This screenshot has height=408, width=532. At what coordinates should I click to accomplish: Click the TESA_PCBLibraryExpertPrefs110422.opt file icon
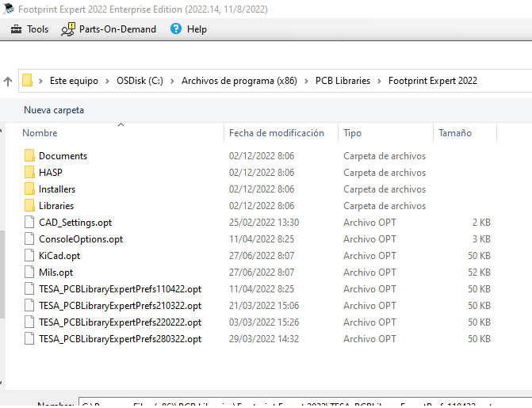coord(29,288)
